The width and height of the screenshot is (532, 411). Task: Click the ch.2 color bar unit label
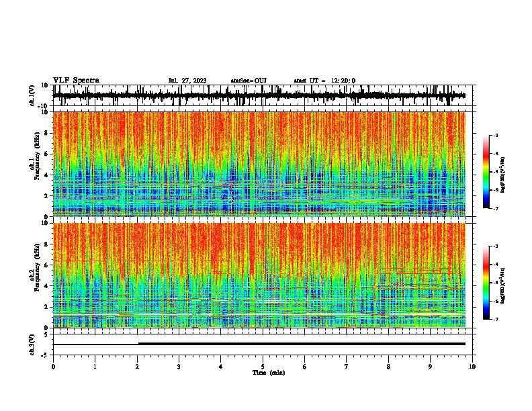[503, 286]
